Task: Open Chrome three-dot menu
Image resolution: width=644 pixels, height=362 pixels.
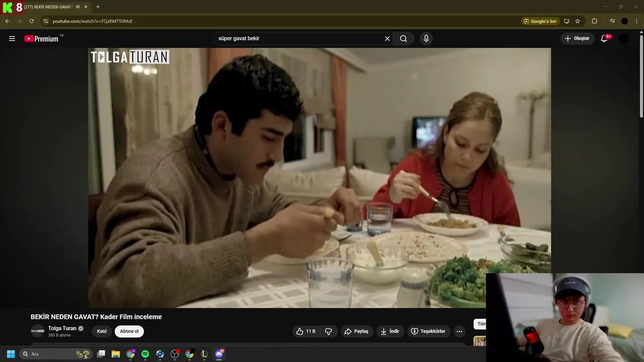Action: [636, 21]
